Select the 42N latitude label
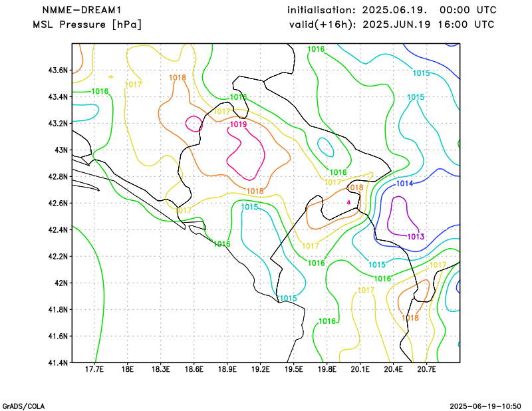532x411 pixels. [61, 283]
